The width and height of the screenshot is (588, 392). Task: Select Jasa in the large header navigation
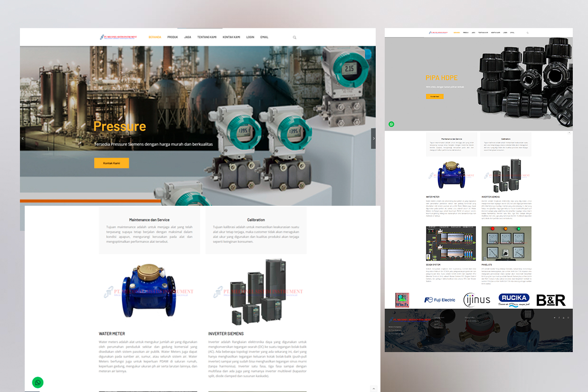pos(188,37)
